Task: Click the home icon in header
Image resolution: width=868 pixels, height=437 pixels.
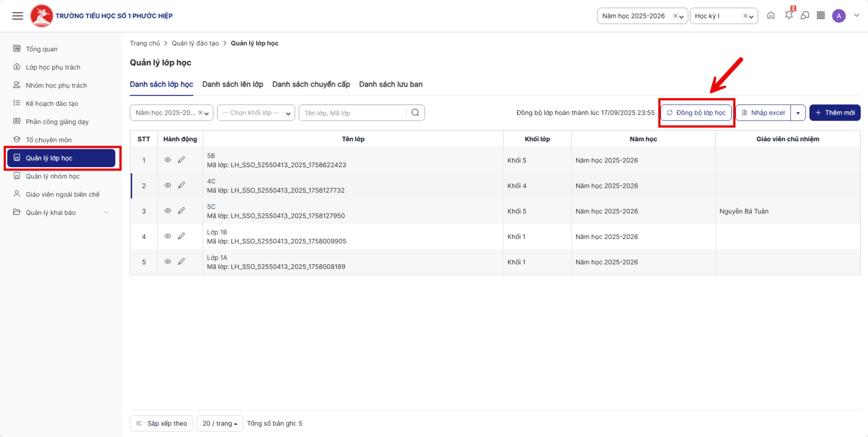Action: point(771,16)
